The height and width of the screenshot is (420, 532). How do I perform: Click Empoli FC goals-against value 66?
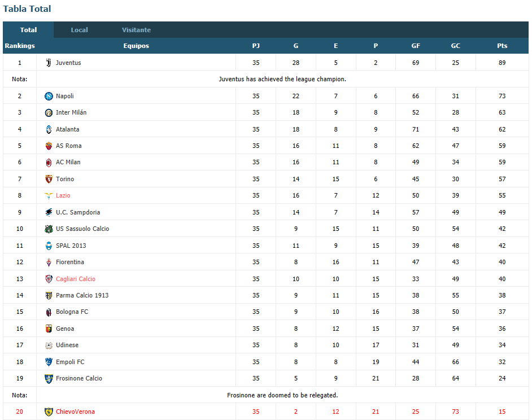(455, 362)
